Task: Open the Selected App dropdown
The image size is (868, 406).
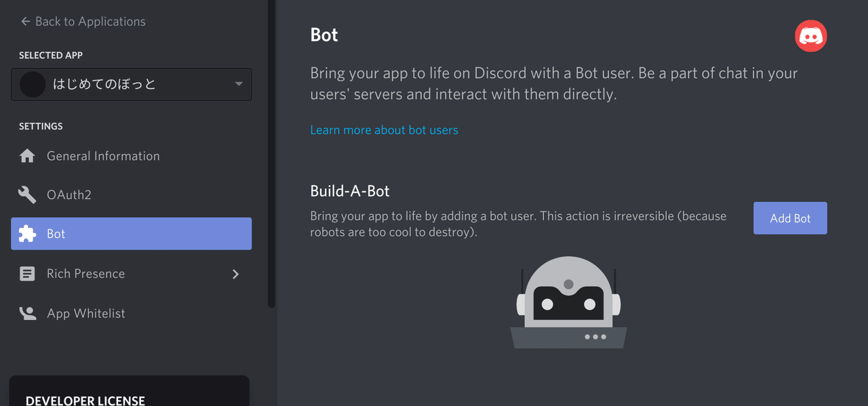Action: point(238,84)
